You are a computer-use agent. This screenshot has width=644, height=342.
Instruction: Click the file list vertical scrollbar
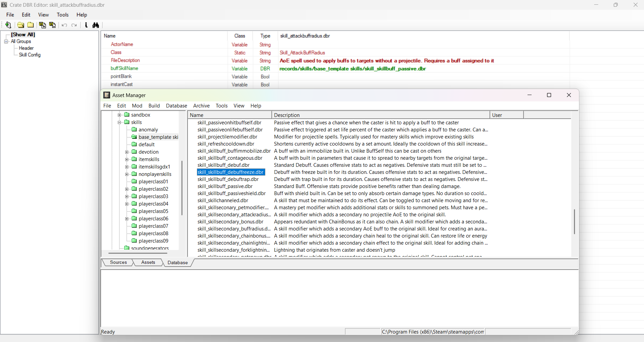pos(574,221)
